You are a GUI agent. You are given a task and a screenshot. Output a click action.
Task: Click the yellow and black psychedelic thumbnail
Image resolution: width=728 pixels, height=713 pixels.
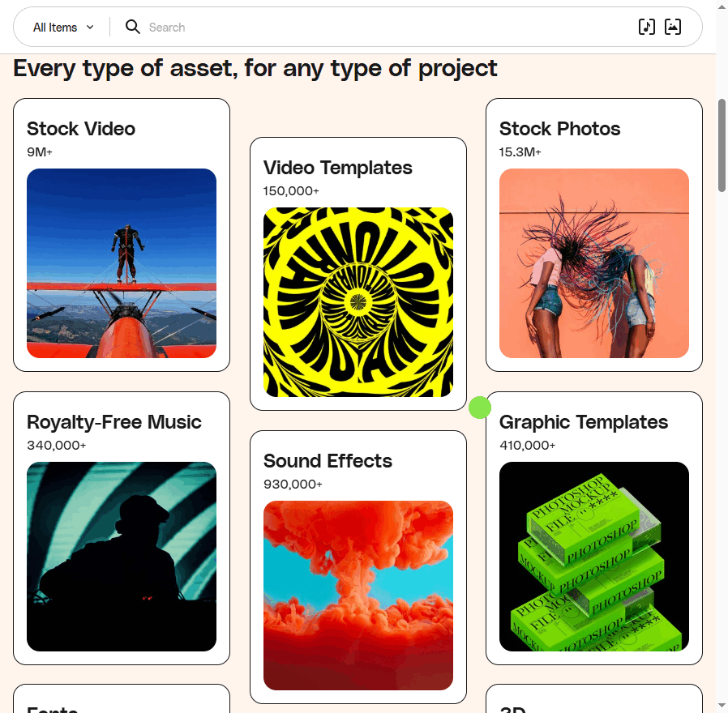(x=358, y=302)
